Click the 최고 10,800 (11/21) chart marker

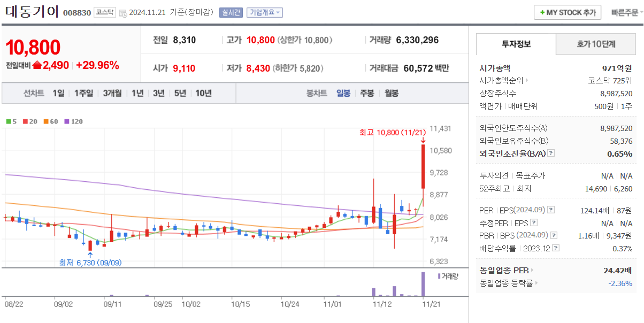click(393, 133)
